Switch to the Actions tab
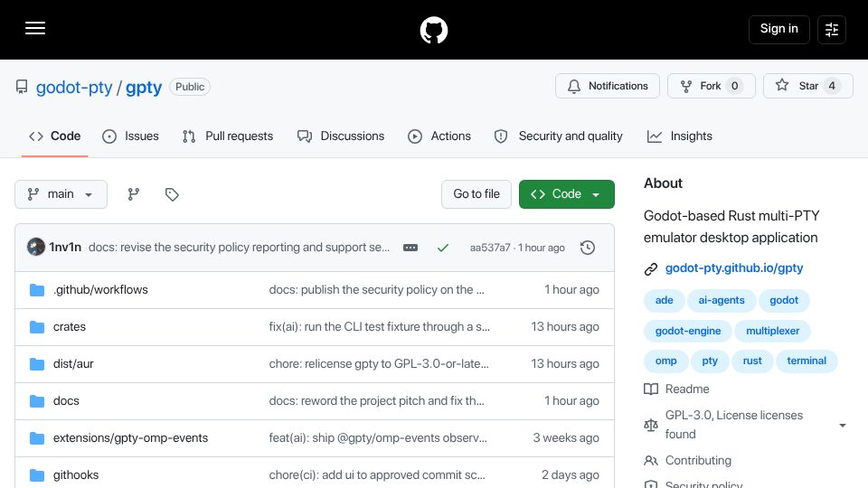 pos(439,136)
